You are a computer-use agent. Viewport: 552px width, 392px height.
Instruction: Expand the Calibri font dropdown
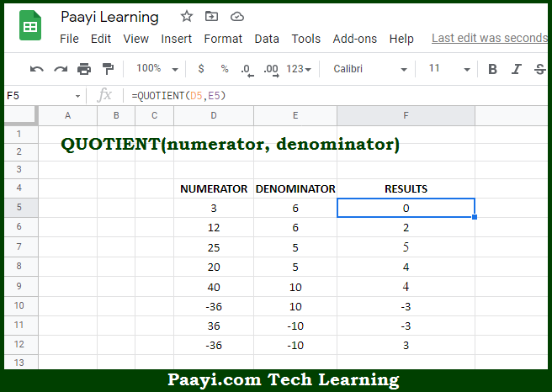[369, 69]
